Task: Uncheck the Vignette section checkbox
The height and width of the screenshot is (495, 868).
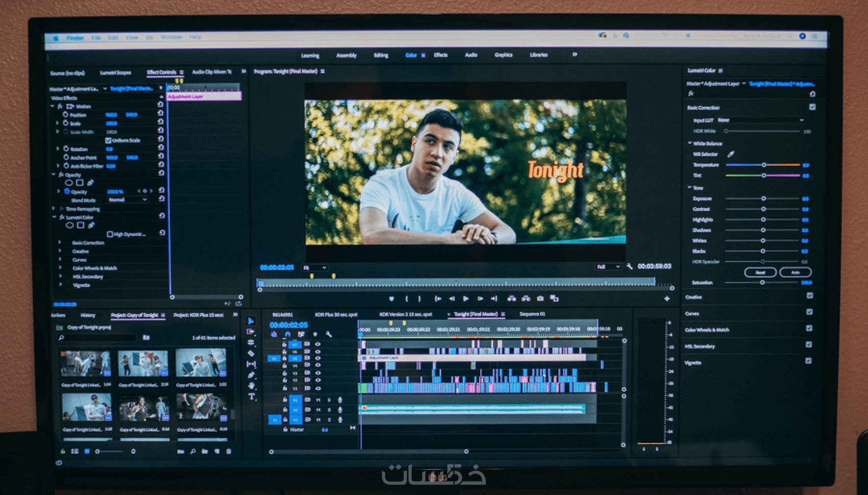Action: [808, 361]
